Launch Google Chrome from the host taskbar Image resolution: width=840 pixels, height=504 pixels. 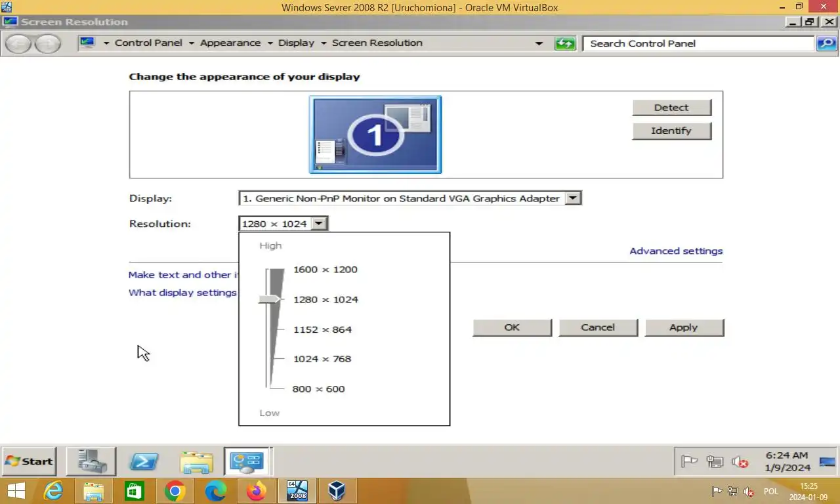[x=175, y=491]
